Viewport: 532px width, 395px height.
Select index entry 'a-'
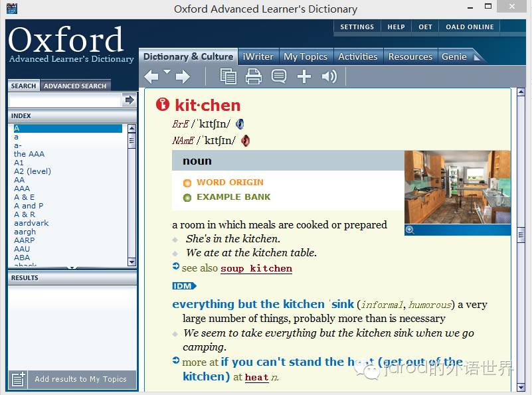click(x=18, y=145)
